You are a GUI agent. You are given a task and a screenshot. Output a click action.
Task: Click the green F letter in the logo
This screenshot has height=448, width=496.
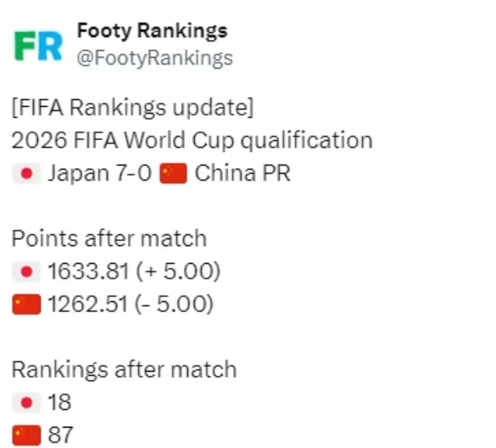(x=25, y=46)
